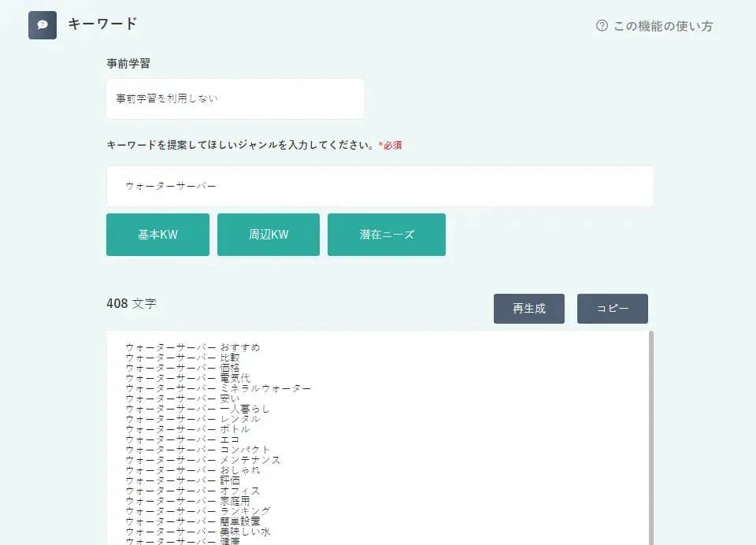
Task: Click the line ウォーターサーバー 比較
Action: click(x=183, y=358)
